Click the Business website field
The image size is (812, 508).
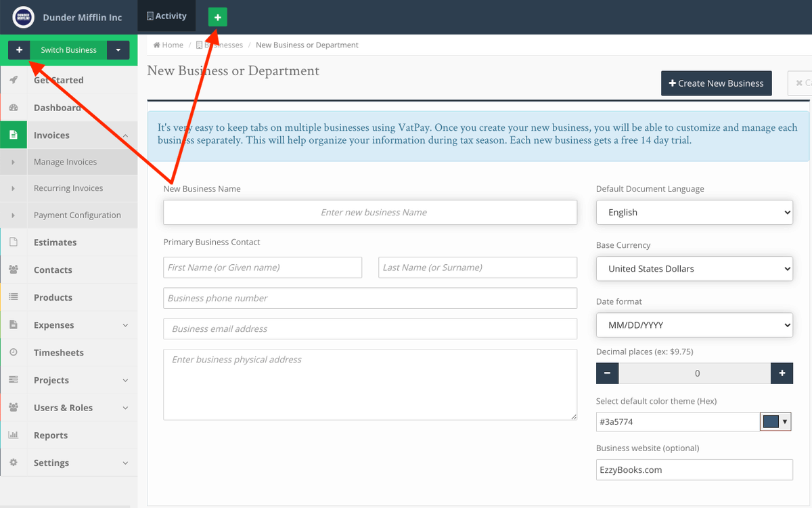pos(694,469)
